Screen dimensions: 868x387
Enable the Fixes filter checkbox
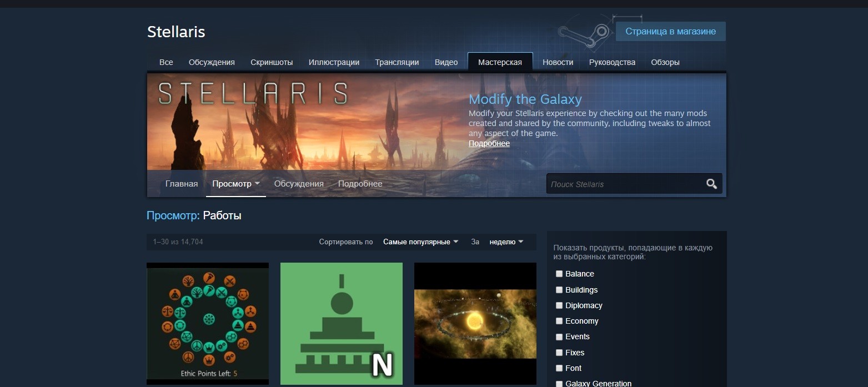coord(559,352)
